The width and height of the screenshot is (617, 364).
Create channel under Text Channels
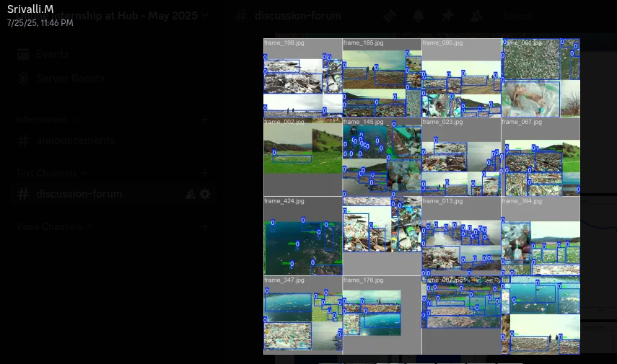point(205,173)
